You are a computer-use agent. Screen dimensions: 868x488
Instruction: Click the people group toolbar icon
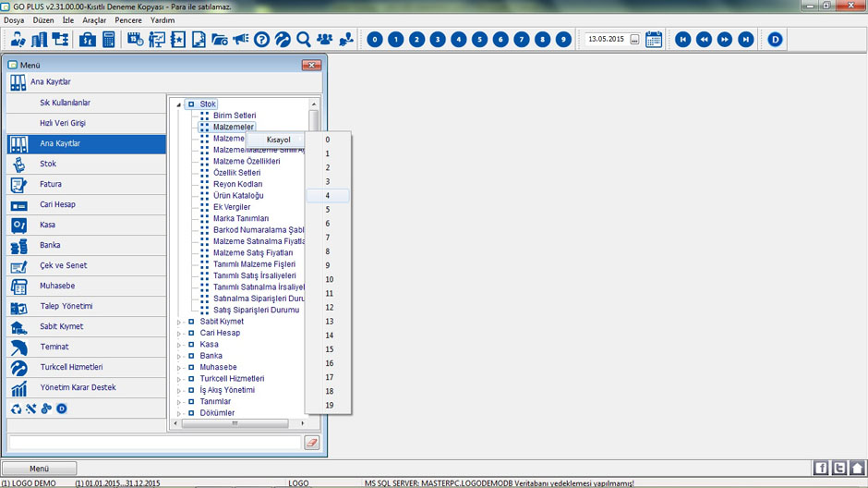click(x=325, y=40)
